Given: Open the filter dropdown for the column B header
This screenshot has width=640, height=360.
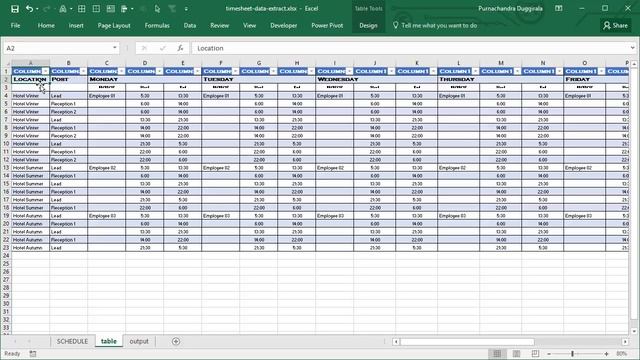Looking at the screenshot, I should tap(83, 71).
